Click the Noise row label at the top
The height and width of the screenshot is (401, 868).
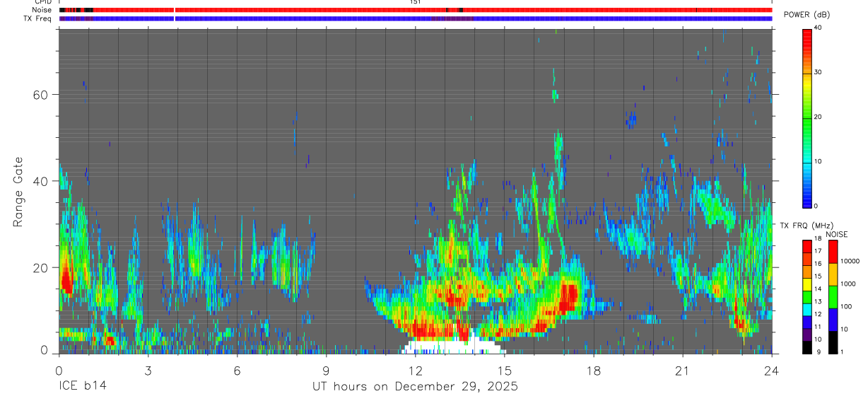[x=42, y=10]
